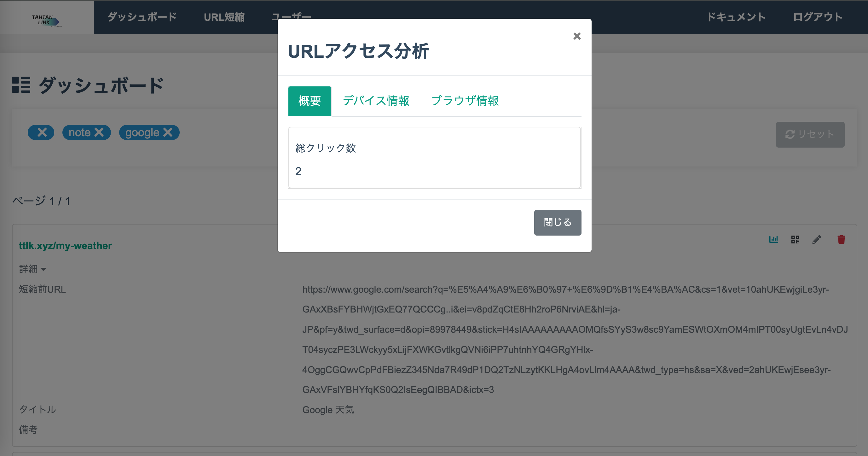Click the リセット button
Image resolution: width=868 pixels, height=456 pixels.
[x=810, y=134]
